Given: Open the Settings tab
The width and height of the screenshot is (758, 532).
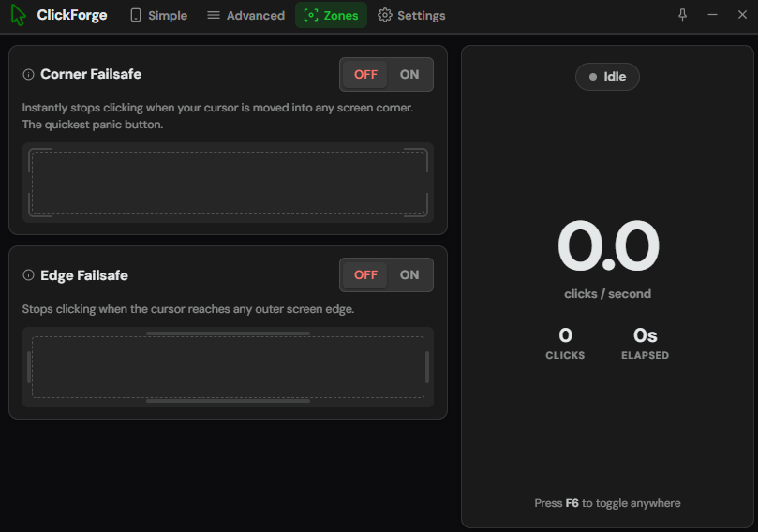Looking at the screenshot, I should point(411,16).
